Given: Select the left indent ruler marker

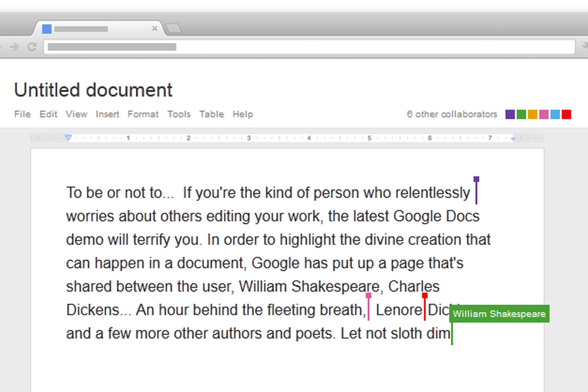Looking at the screenshot, I should [x=69, y=138].
